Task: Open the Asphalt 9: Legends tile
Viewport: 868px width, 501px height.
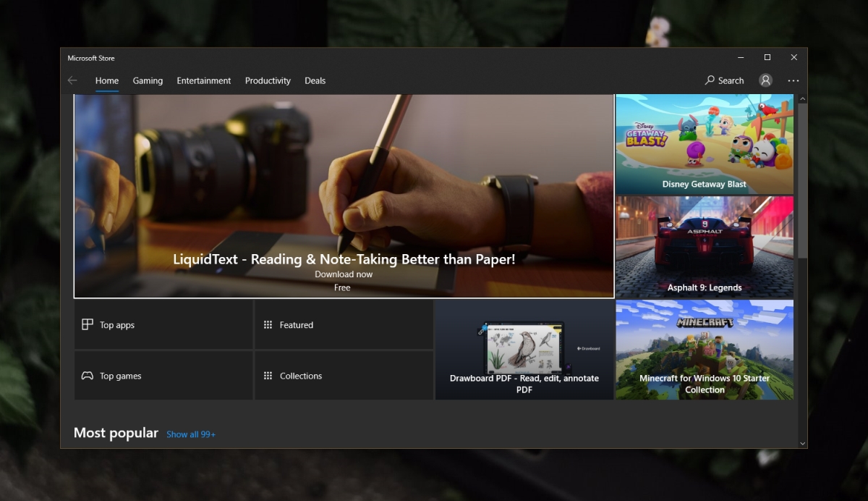Action: click(x=705, y=247)
